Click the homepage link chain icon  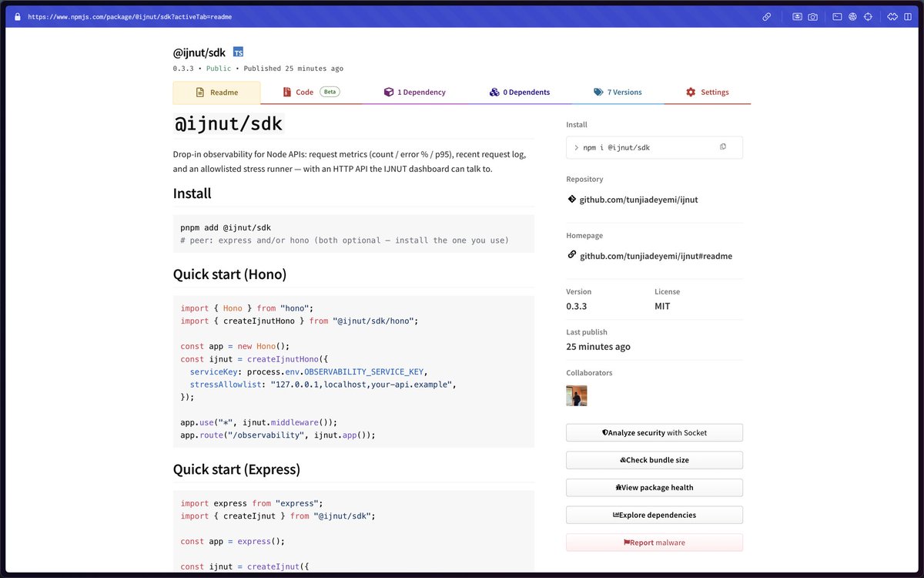click(571, 255)
